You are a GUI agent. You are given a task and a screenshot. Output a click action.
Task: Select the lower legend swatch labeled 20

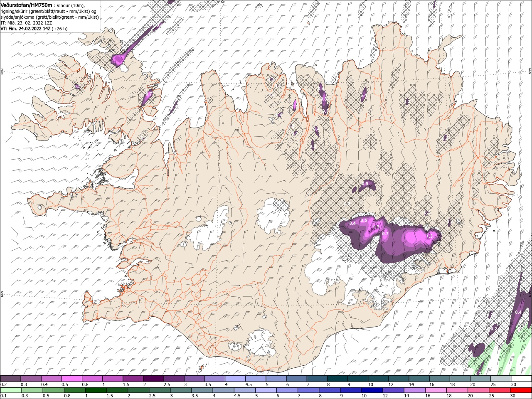pos(479,390)
